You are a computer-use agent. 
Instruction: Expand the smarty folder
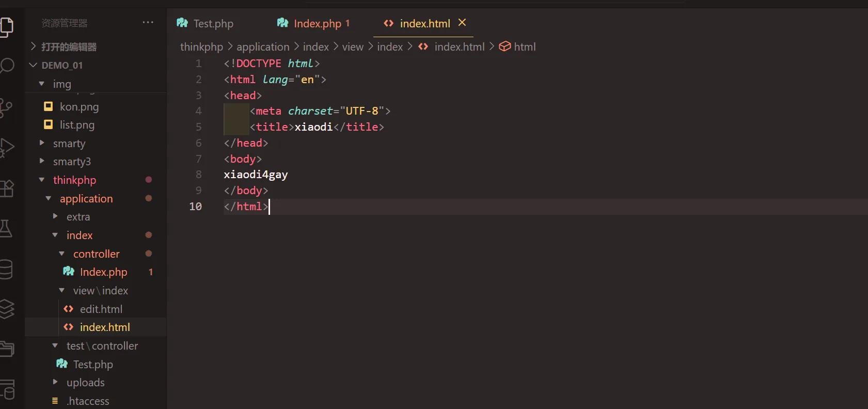(x=69, y=144)
